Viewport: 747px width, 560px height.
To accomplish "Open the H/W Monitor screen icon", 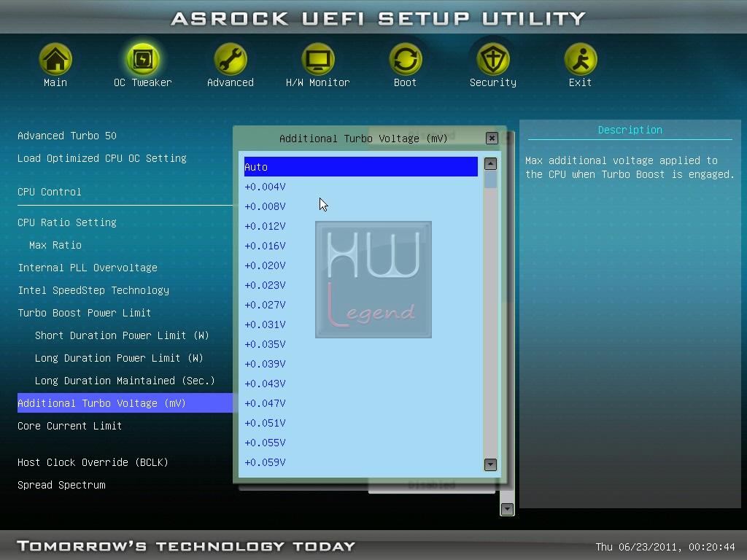I will (318, 60).
